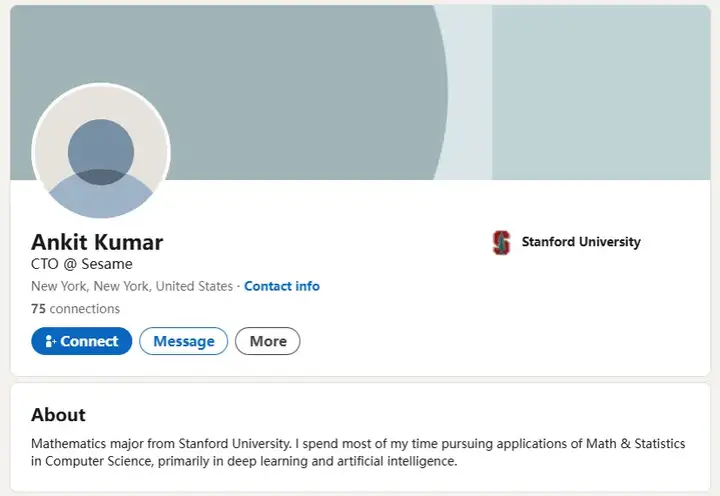Screen dimensions: 720x496
Task: Click the add-person icon inside Connect
Action: (51, 341)
